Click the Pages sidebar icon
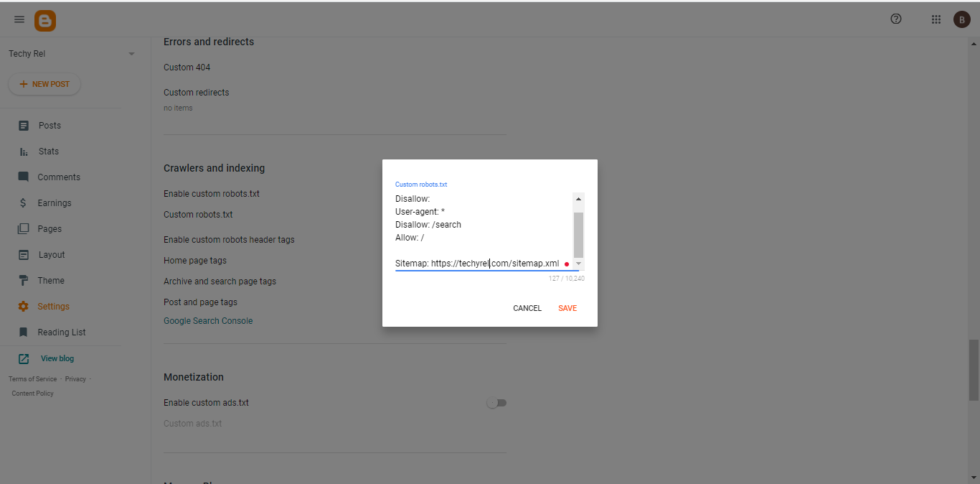This screenshot has width=980, height=484. tap(24, 229)
